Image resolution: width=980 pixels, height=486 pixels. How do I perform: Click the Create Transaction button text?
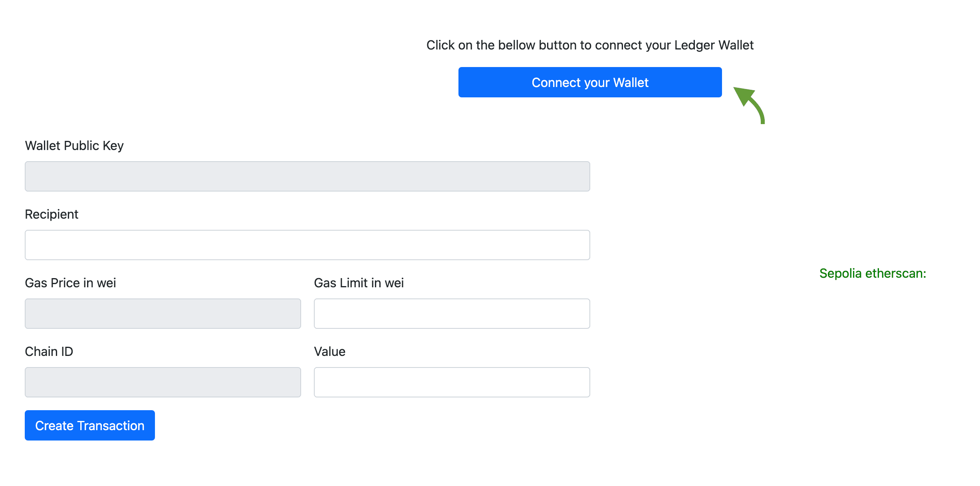[89, 425]
